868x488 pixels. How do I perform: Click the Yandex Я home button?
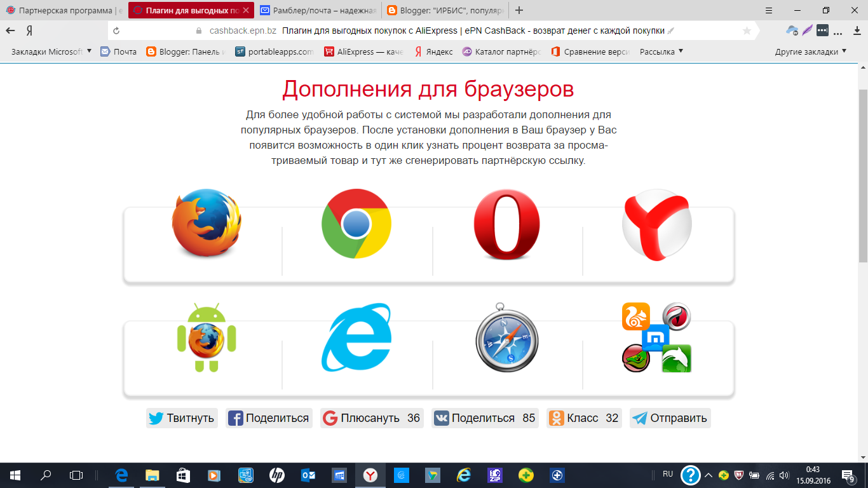tap(29, 30)
